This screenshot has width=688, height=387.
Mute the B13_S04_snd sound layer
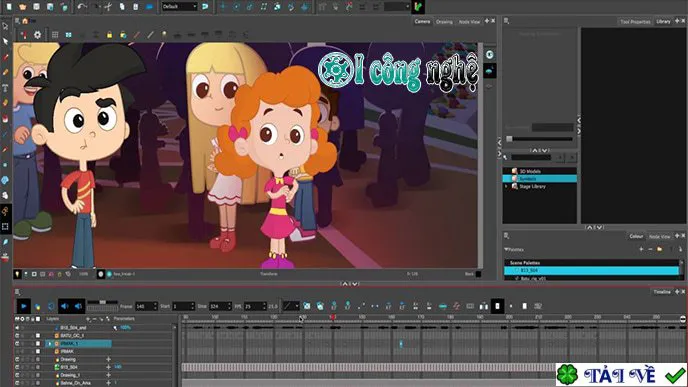(17, 328)
